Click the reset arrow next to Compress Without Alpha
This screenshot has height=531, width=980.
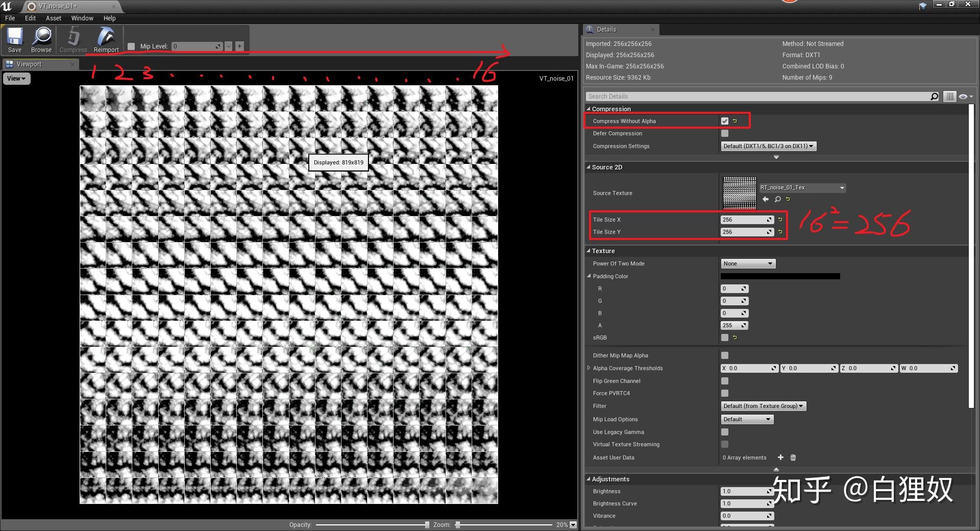(x=735, y=121)
